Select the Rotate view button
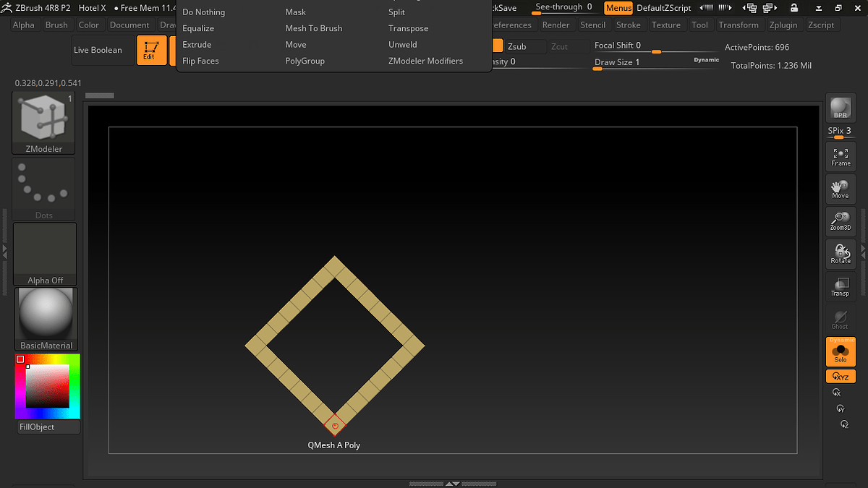Image resolution: width=868 pixels, height=488 pixels. 841,254
